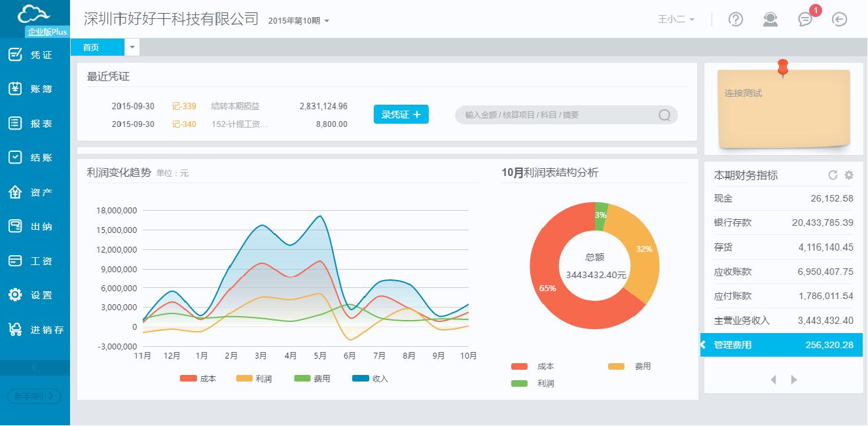The image size is (868, 426).
Task: Open the 出纳 cashier icon in sidebar
Action: tap(15, 226)
